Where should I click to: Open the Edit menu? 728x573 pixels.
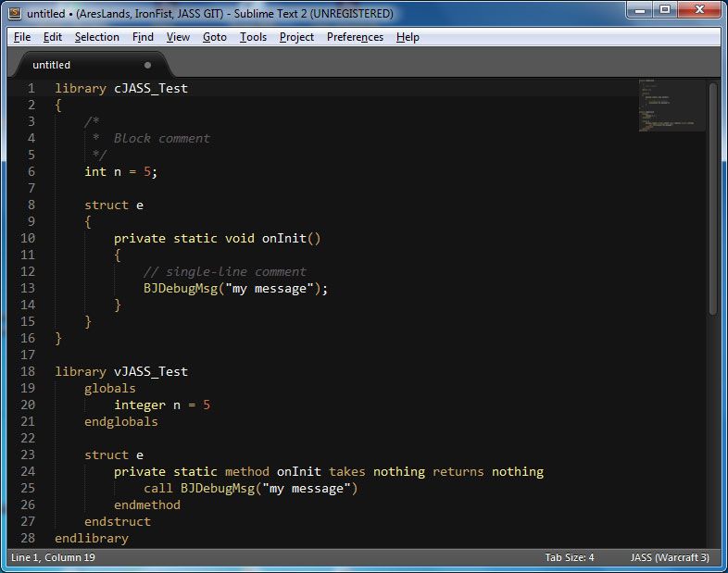point(53,37)
